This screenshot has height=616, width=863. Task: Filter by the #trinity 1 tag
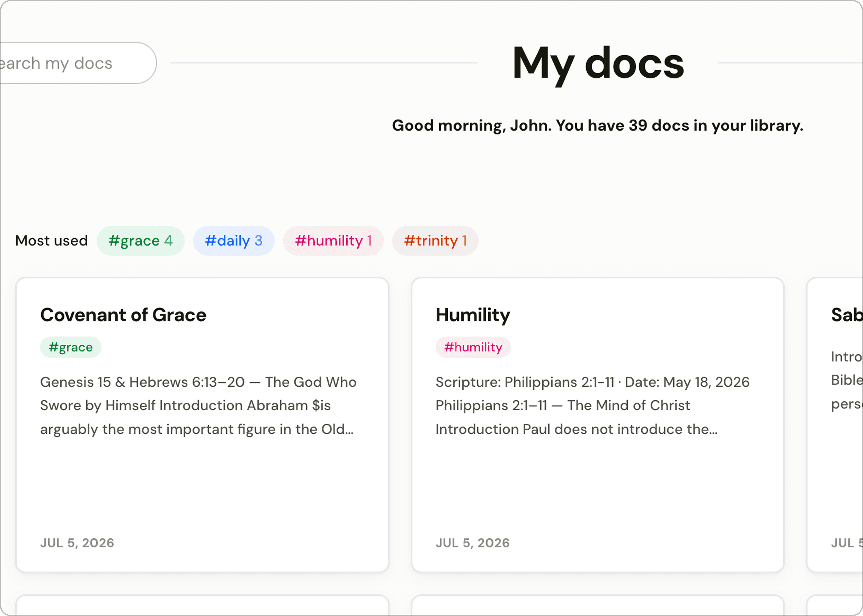(x=435, y=241)
